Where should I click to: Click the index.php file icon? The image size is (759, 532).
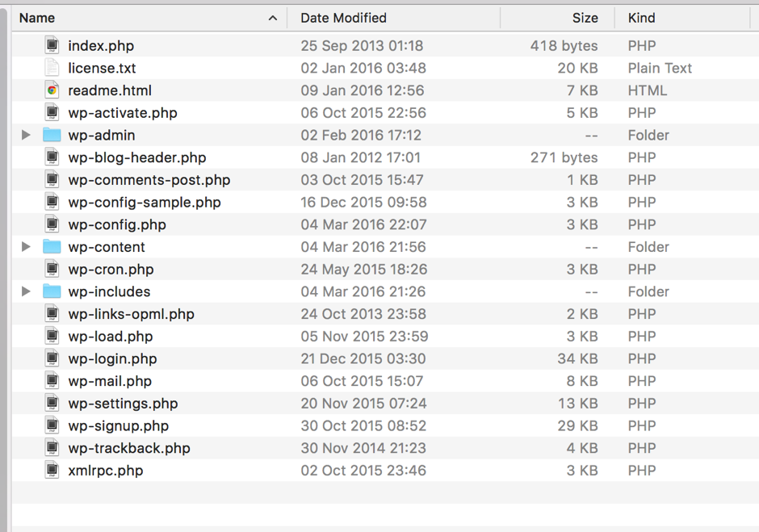pos(52,46)
